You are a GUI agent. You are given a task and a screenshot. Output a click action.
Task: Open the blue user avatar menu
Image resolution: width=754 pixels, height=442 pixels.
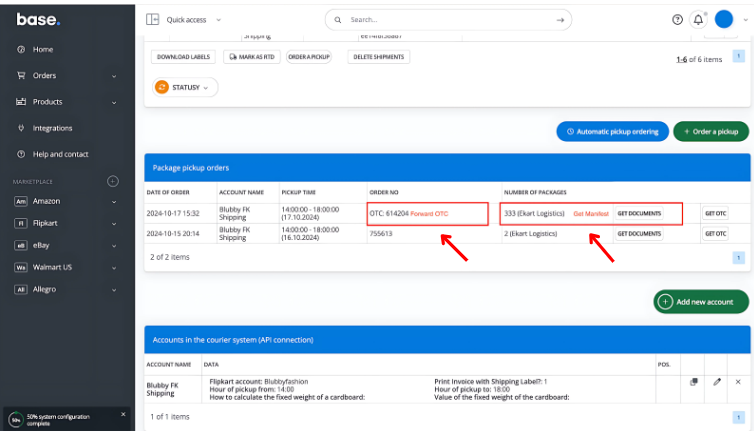click(x=724, y=19)
